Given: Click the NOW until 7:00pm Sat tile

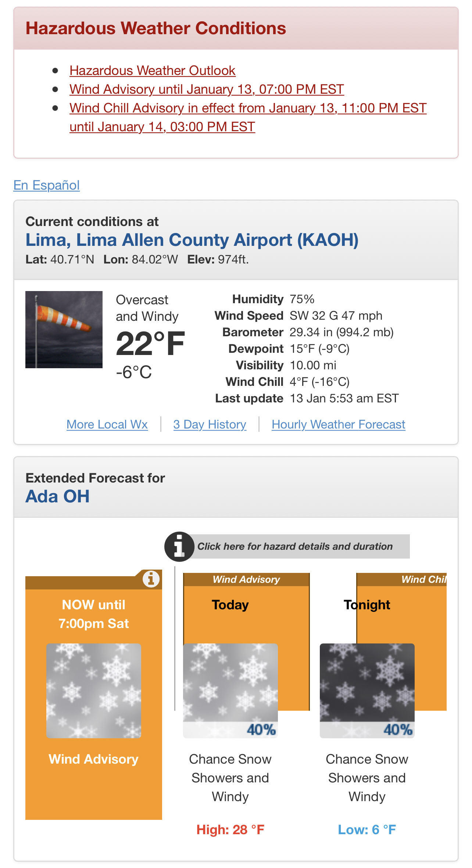Looking at the screenshot, I should pos(94,697).
